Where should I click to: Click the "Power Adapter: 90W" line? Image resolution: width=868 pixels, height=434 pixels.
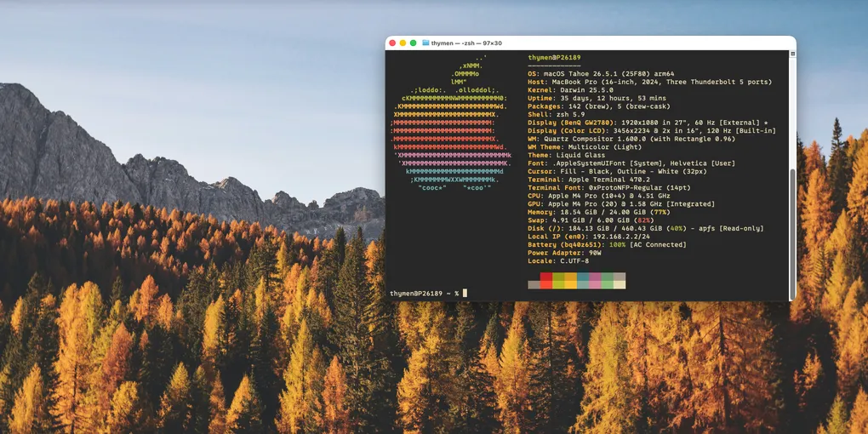point(566,253)
